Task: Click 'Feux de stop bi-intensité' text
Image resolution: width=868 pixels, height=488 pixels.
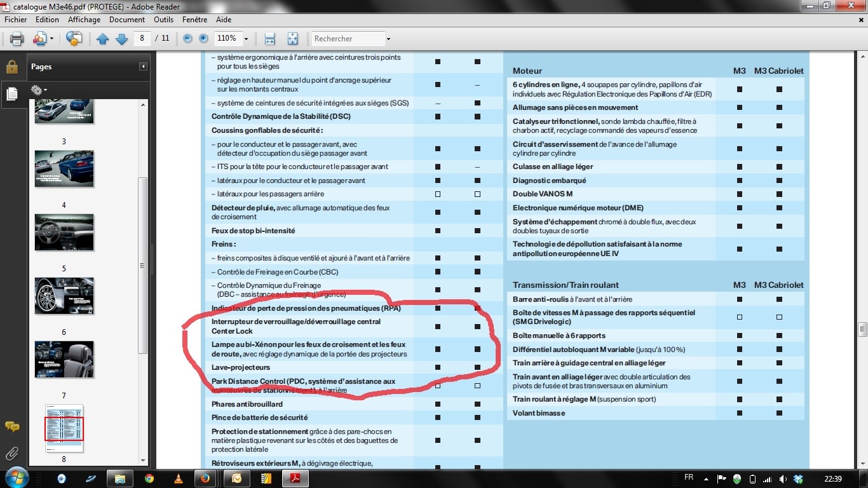Action: 254,231
